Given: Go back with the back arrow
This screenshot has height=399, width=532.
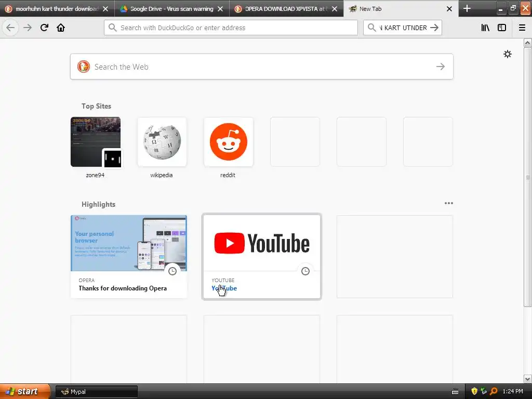Looking at the screenshot, I should [x=10, y=28].
